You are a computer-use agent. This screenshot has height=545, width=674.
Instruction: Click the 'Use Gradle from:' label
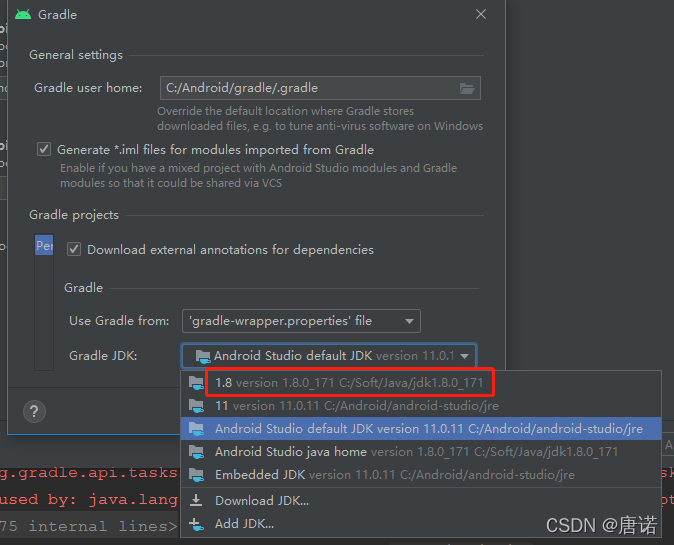click(x=119, y=321)
